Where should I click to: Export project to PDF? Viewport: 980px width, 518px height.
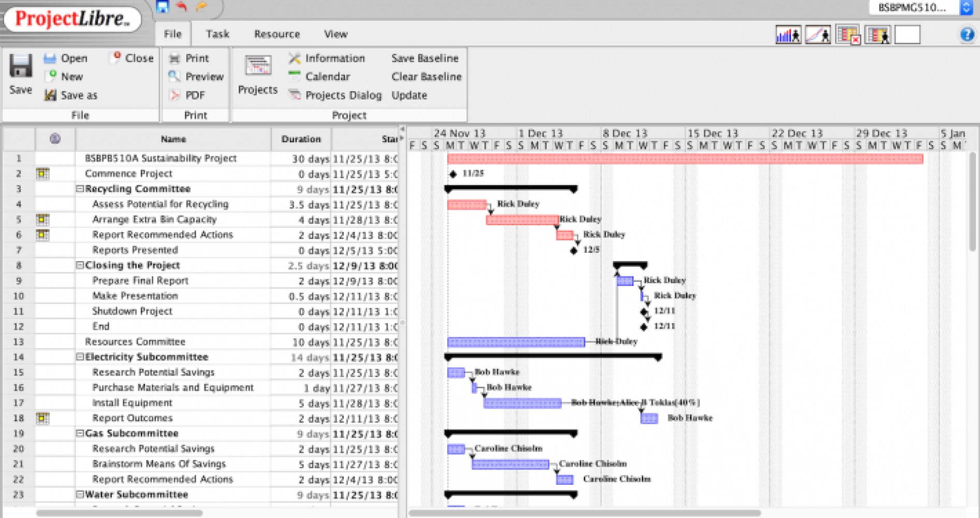click(187, 95)
